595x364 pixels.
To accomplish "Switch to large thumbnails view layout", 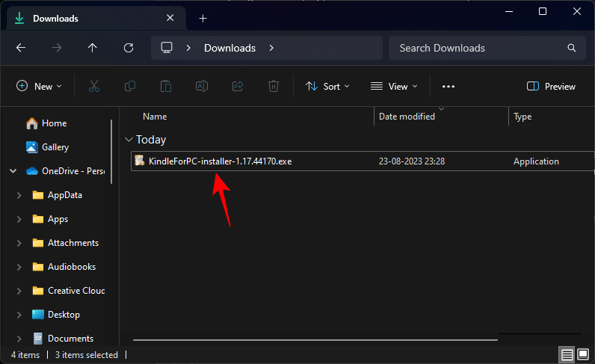I will pyautogui.click(x=583, y=354).
